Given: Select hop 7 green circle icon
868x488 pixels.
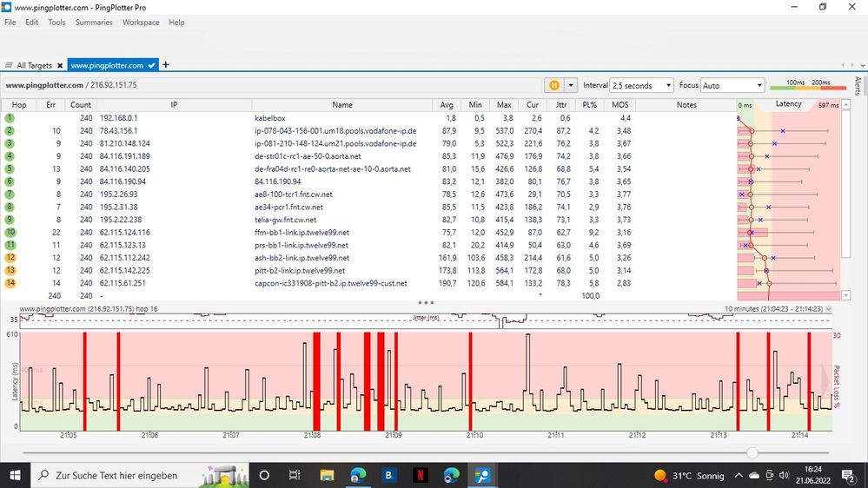Looking at the screenshot, I should point(10,195).
